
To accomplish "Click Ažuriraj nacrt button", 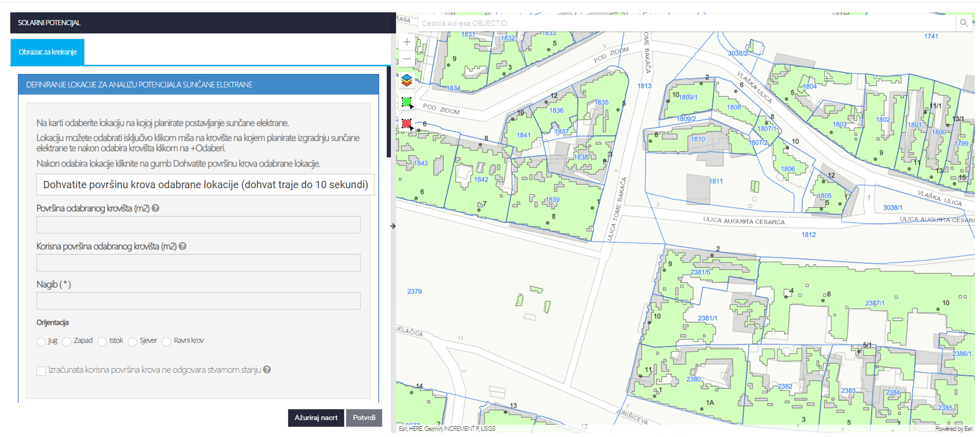I will [316, 418].
